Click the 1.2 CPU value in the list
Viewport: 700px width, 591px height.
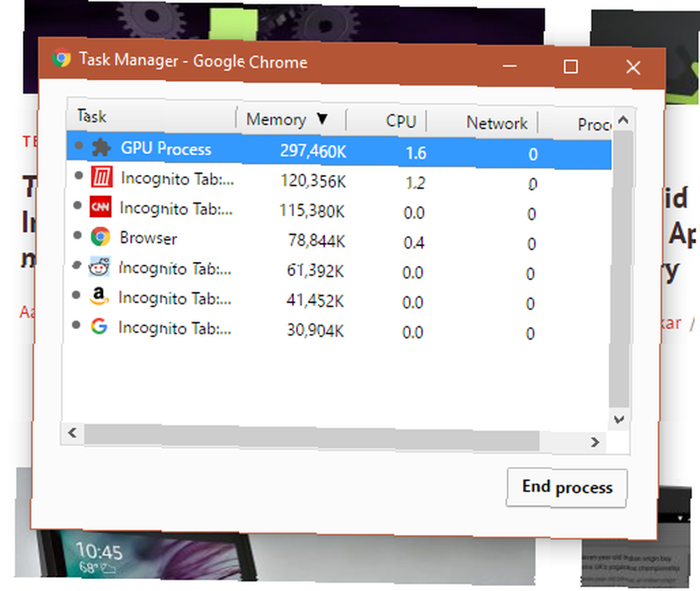pos(414,183)
